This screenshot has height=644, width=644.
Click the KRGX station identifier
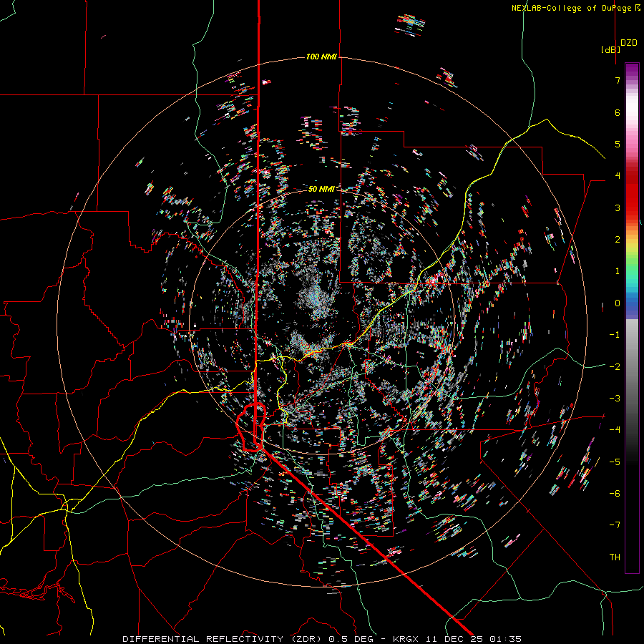[x=406, y=639]
